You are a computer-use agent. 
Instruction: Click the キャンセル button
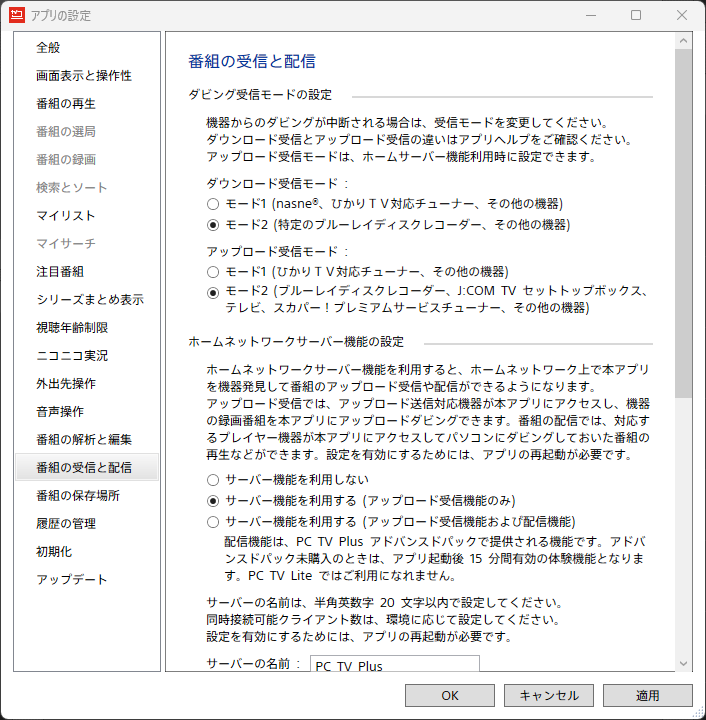tap(548, 695)
